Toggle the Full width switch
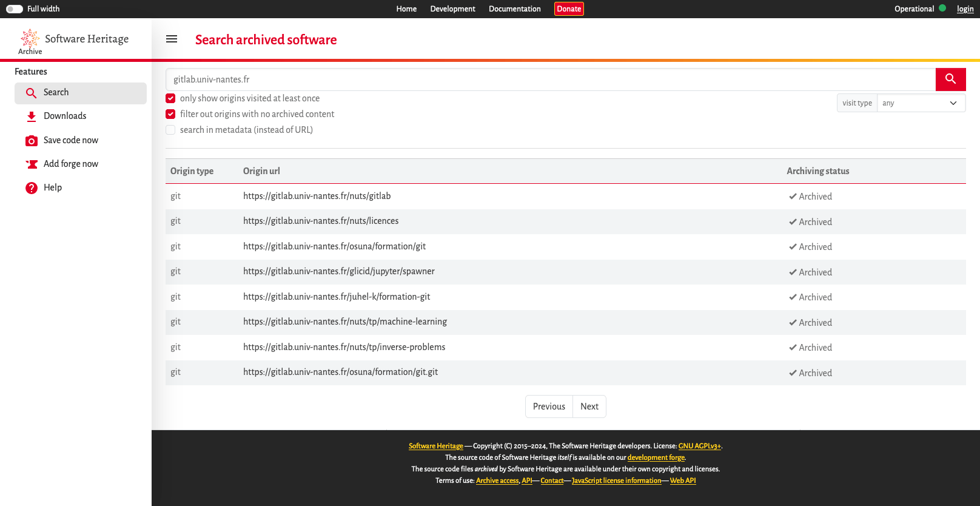980x506 pixels. 15,9
